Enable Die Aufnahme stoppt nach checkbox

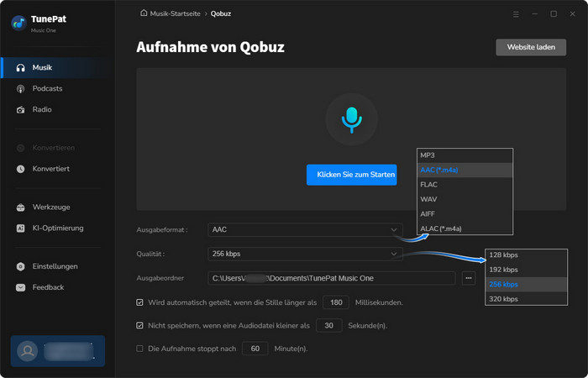pos(140,349)
